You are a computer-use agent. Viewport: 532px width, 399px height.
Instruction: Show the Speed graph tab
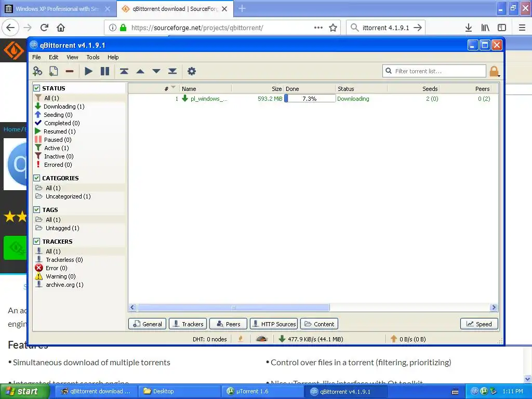click(x=479, y=324)
